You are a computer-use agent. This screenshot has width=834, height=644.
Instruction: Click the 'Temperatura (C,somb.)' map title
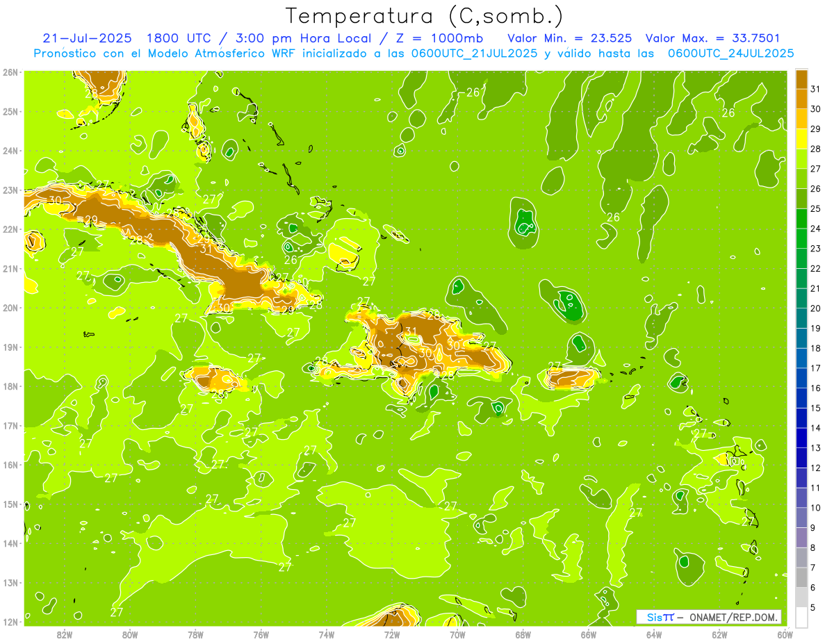pos(425,16)
